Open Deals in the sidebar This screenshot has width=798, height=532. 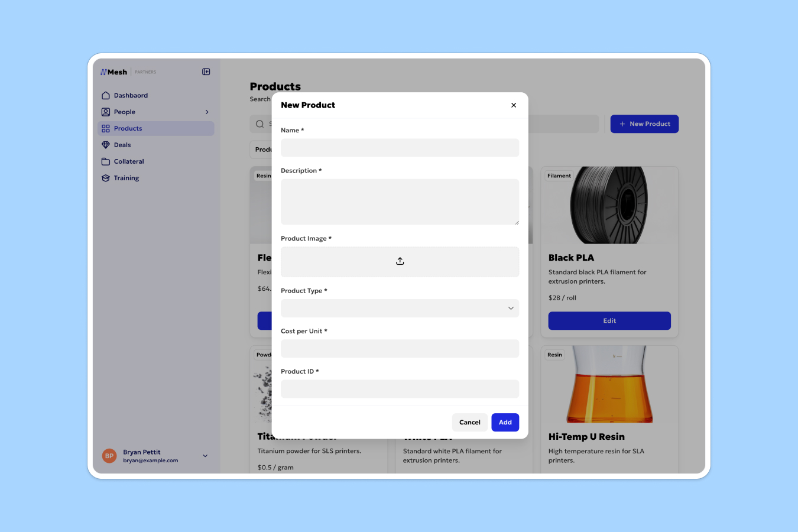(156, 145)
